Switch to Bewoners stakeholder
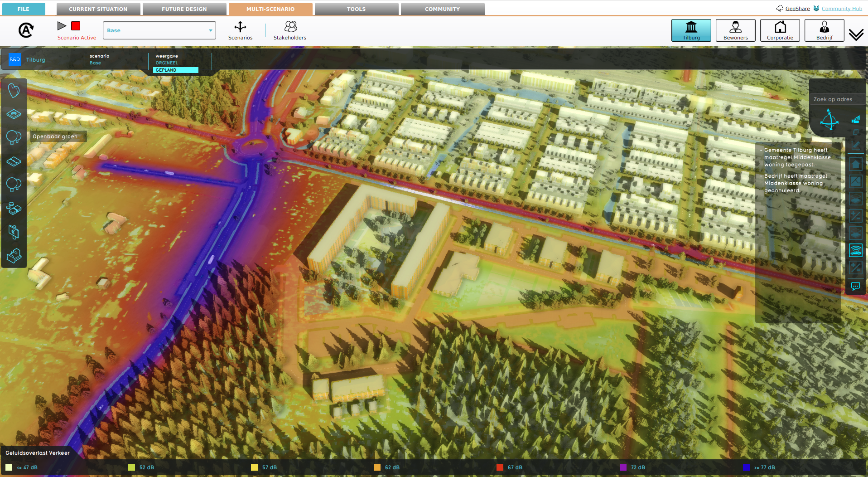Viewport: 868px width, 477px height. (735, 31)
